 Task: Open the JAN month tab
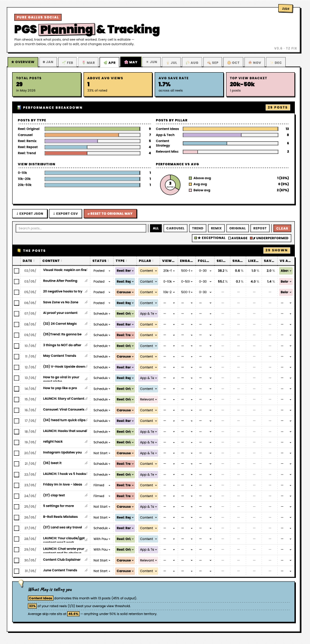point(48,63)
